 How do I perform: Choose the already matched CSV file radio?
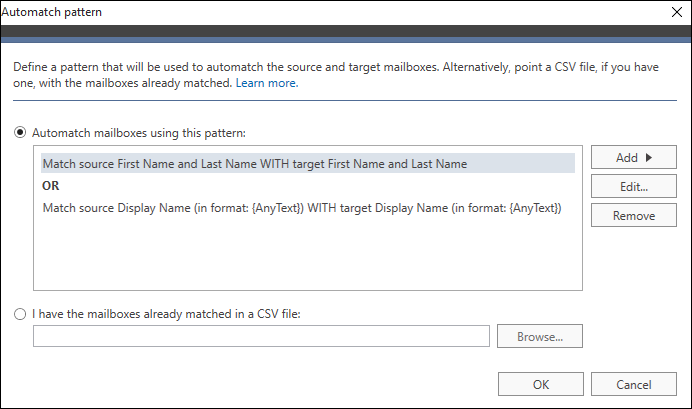pyautogui.click(x=20, y=314)
